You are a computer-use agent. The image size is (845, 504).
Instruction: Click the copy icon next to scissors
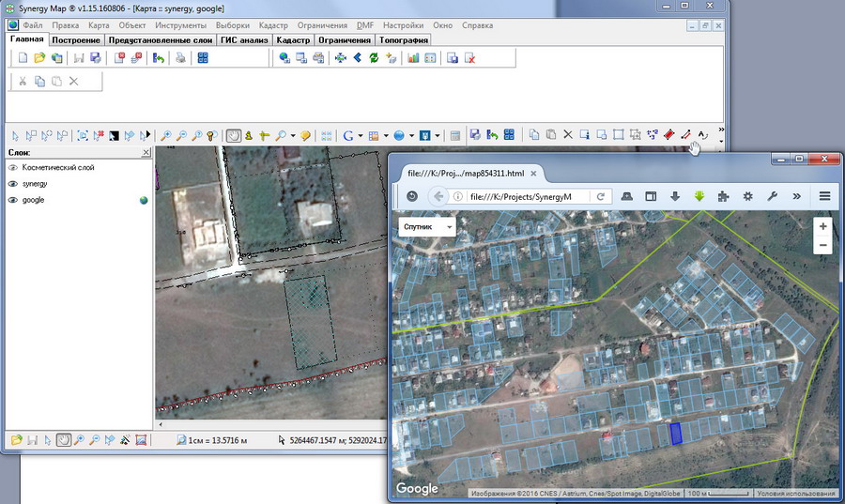point(39,81)
